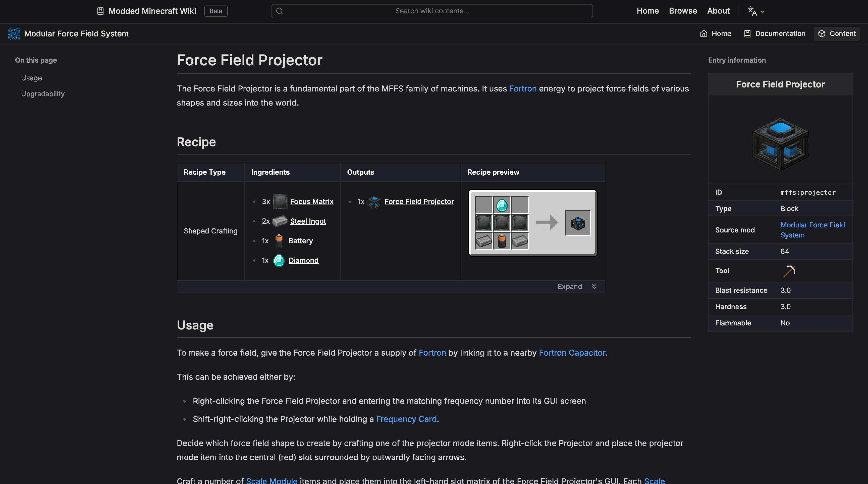
Task: Select the Home house icon in mod header
Action: (704, 33)
